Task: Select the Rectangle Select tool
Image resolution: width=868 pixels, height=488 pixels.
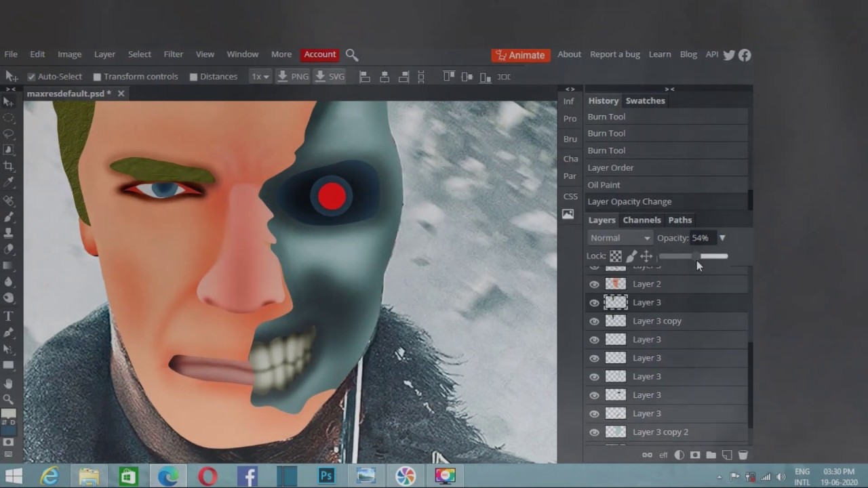Action: click(x=9, y=117)
